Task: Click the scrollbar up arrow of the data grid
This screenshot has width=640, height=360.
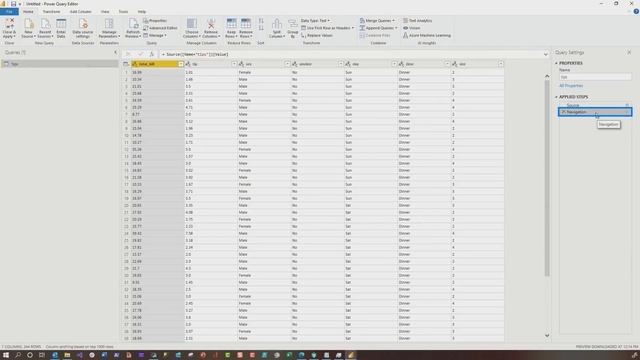Action: pyautogui.click(x=547, y=76)
